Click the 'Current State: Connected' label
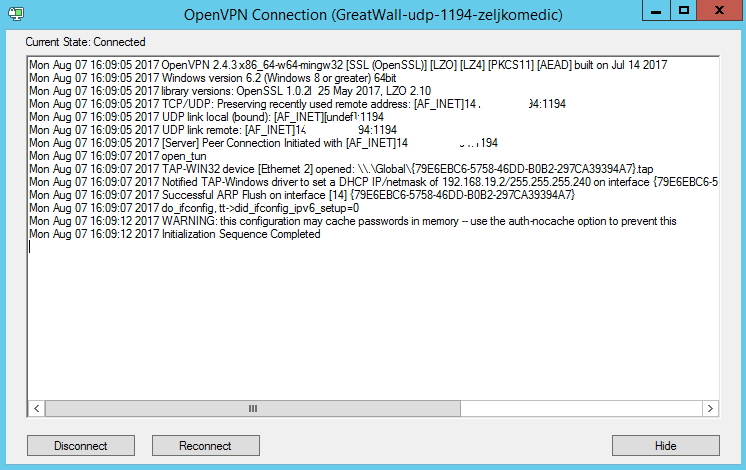746x470 pixels. 86,42
